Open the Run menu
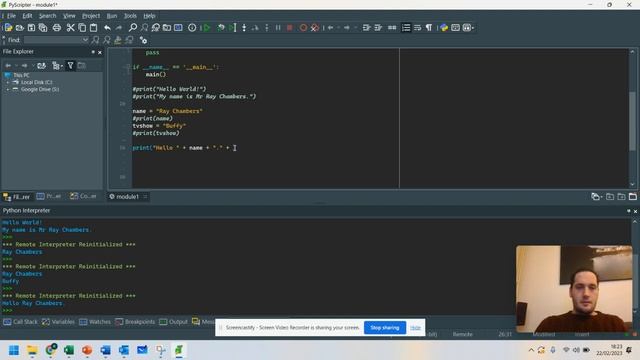This screenshot has height=360, width=640. point(112,16)
